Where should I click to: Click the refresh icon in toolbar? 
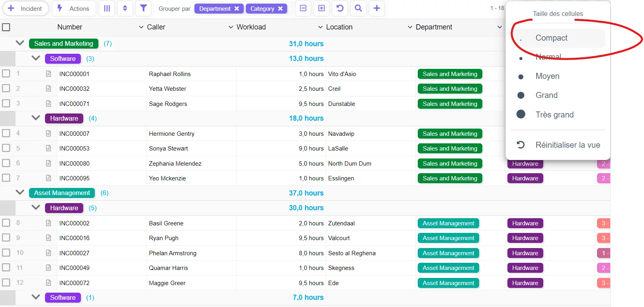click(340, 8)
